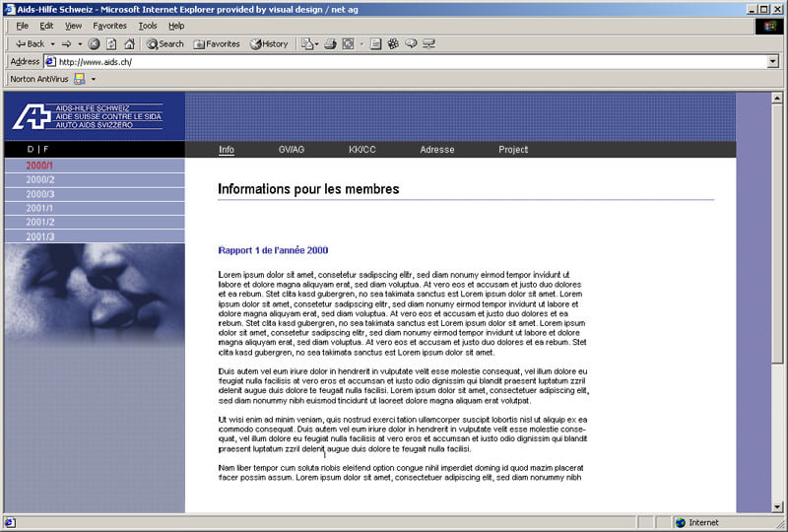Open report 2000/1 in sidebar
Viewport: 788px width, 532px height.
click(95, 166)
